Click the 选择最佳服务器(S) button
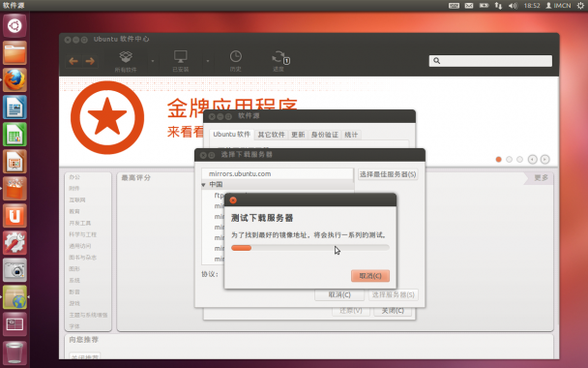 tap(388, 174)
